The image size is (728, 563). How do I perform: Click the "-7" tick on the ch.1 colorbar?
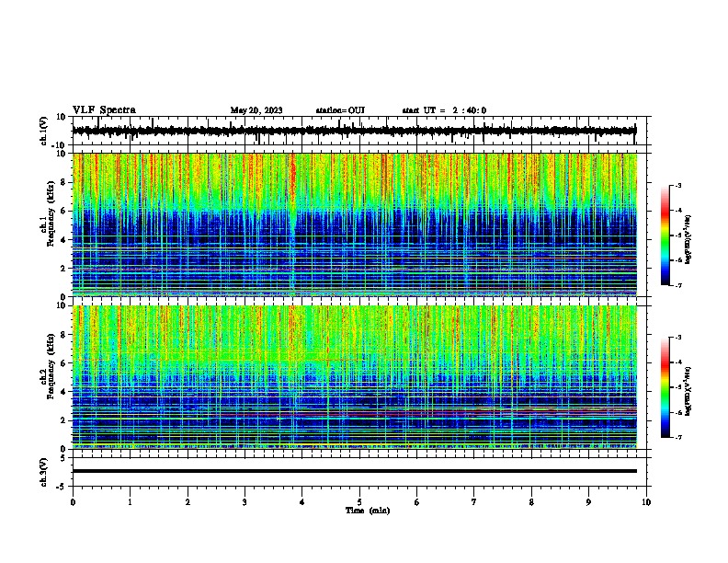678,286
